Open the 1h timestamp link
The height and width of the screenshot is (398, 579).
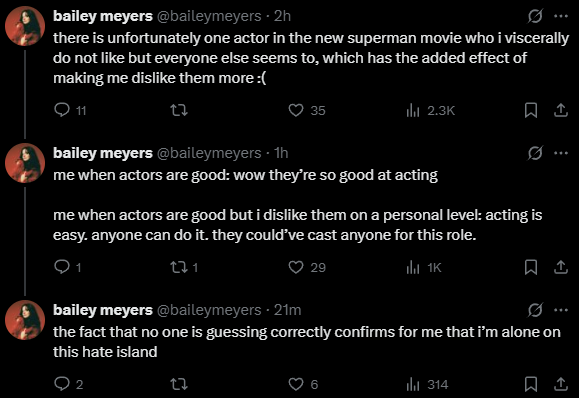pyautogui.click(x=281, y=153)
